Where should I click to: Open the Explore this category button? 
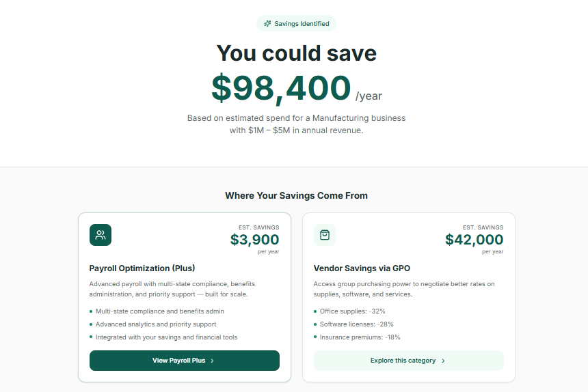pos(408,361)
